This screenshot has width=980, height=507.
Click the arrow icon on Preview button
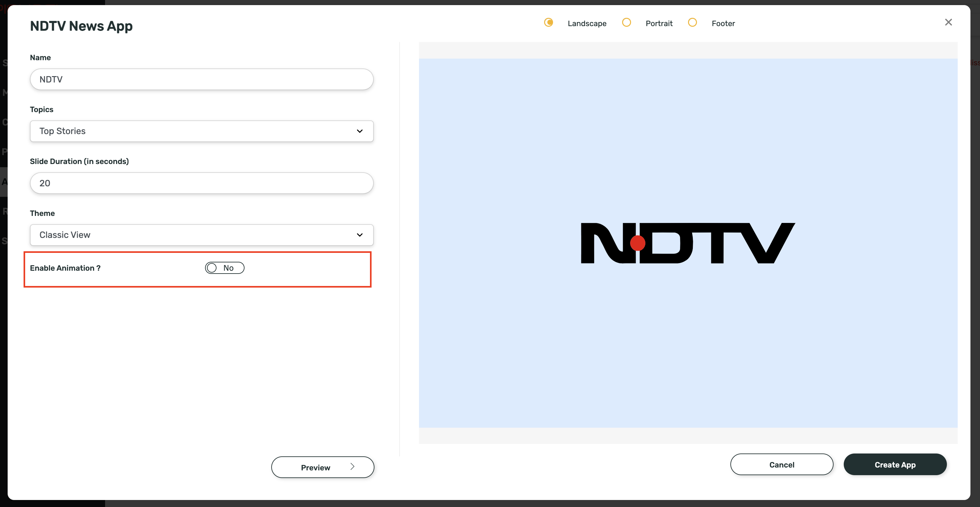tap(352, 467)
